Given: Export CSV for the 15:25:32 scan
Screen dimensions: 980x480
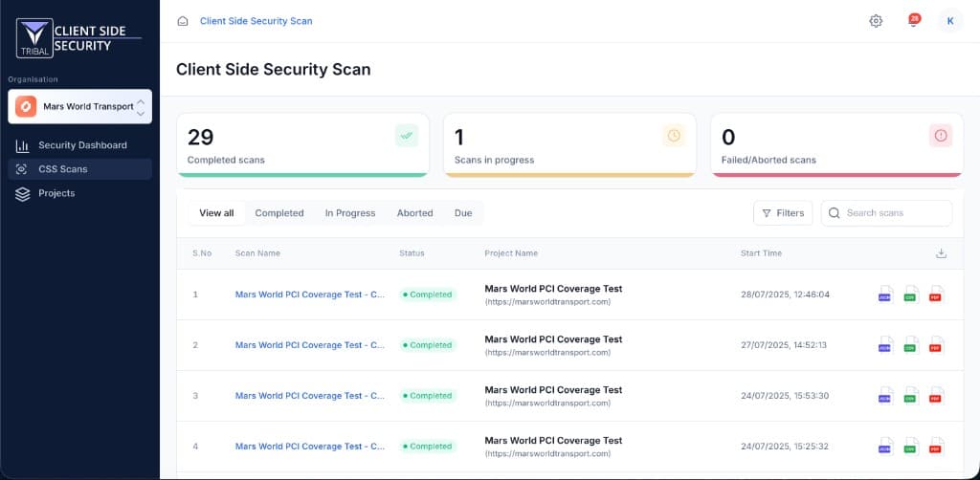Looking at the screenshot, I should pos(911,447).
